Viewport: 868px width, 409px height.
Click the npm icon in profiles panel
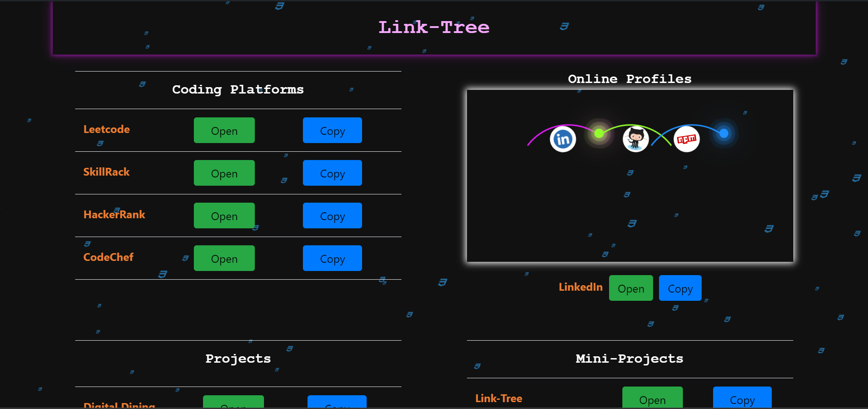[x=687, y=139]
